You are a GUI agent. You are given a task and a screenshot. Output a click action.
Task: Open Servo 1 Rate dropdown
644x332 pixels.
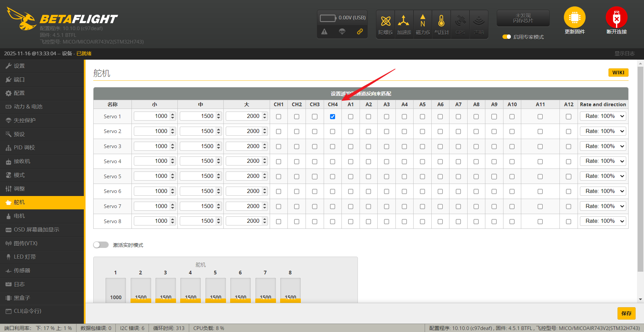(603, 116)
